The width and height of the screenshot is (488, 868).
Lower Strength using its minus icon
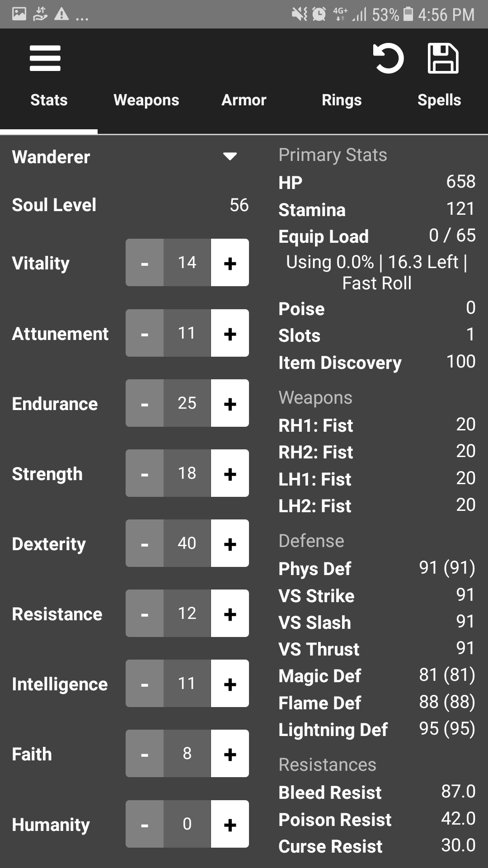point(145,473)
